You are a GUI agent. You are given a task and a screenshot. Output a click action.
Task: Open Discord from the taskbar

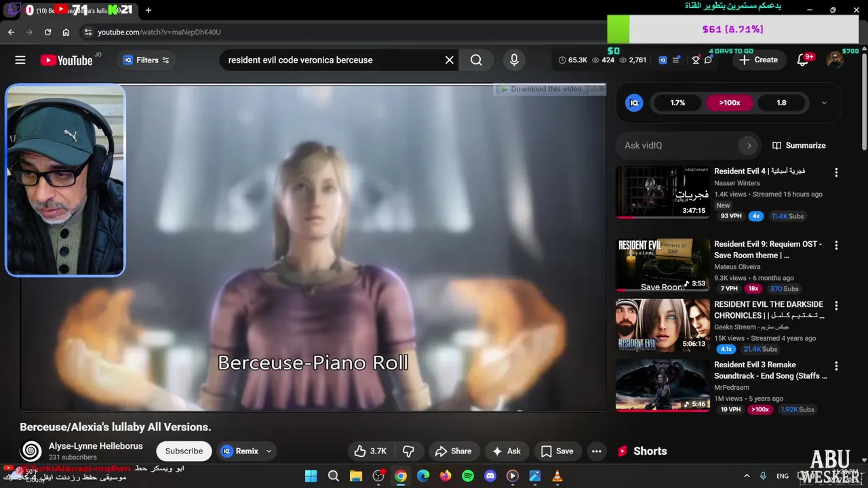click(490, 476)
